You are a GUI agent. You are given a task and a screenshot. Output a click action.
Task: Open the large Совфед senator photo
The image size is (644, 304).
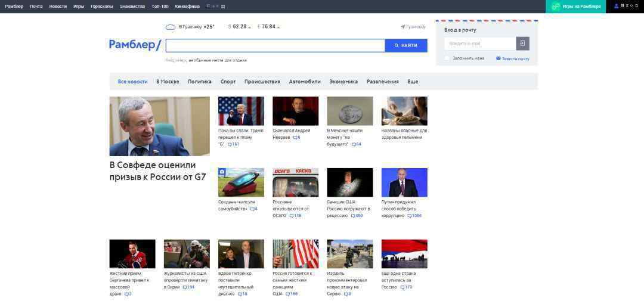coord(159,126)
